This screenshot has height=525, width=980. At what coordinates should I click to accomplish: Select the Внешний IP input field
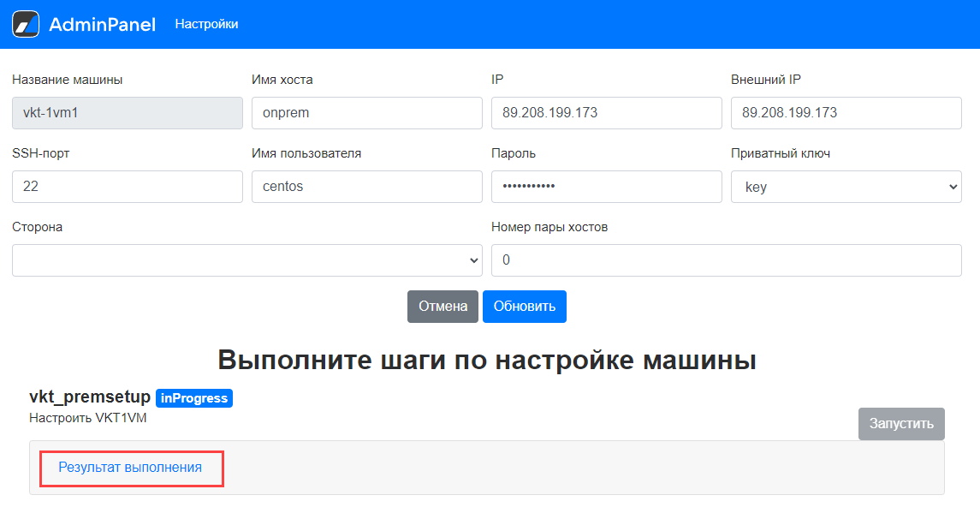846,113
